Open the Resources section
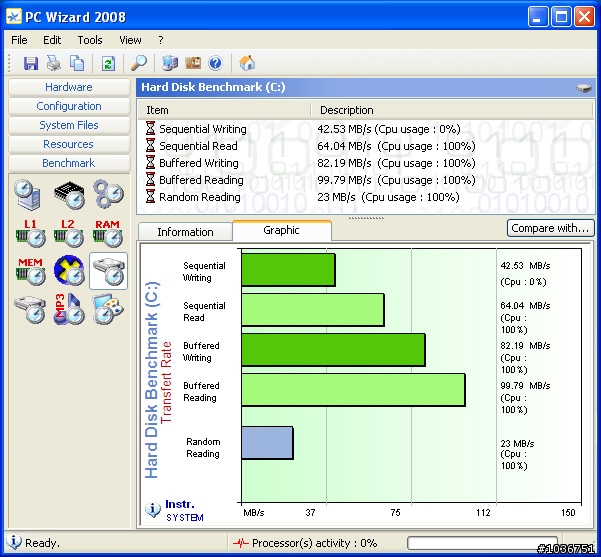This screenshot has height=557, width=601. (x=69, y=144)
